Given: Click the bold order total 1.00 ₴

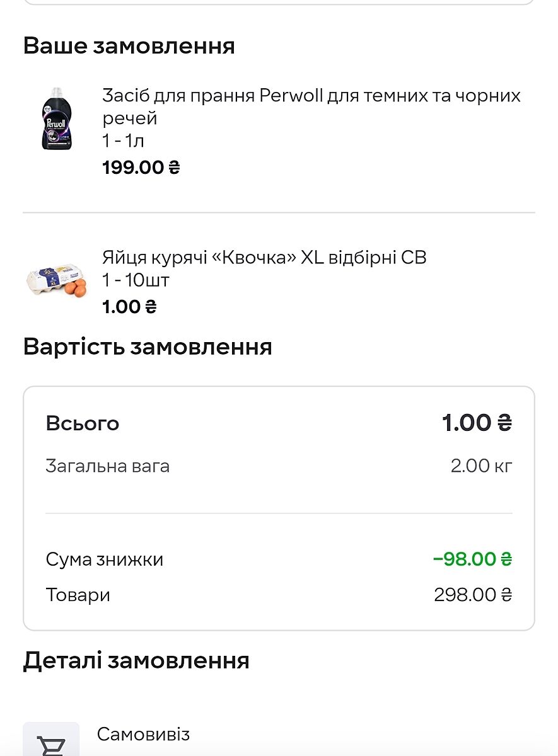Looking at the screenshot, I should tap(477, 423).
